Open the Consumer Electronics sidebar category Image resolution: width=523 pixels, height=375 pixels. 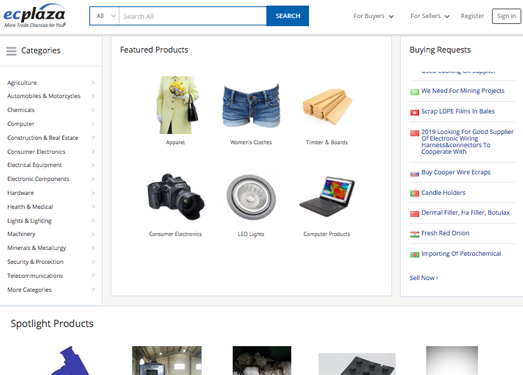pos(36,151)
